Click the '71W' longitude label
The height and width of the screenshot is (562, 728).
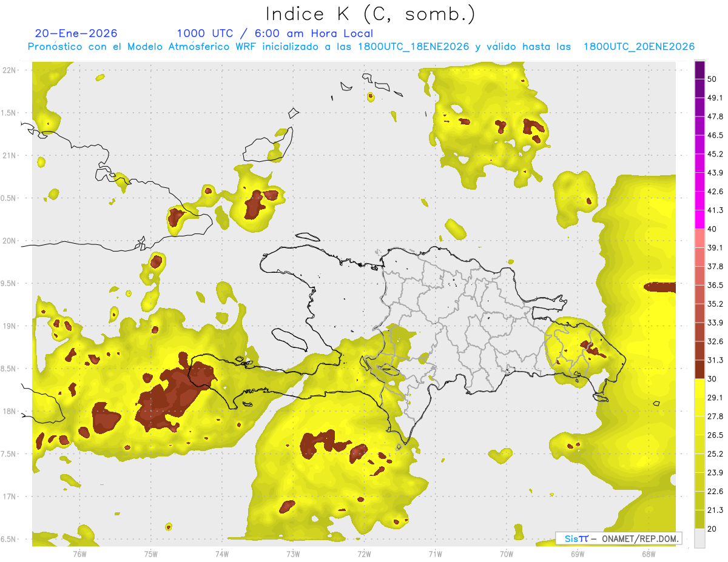[435, 554]
